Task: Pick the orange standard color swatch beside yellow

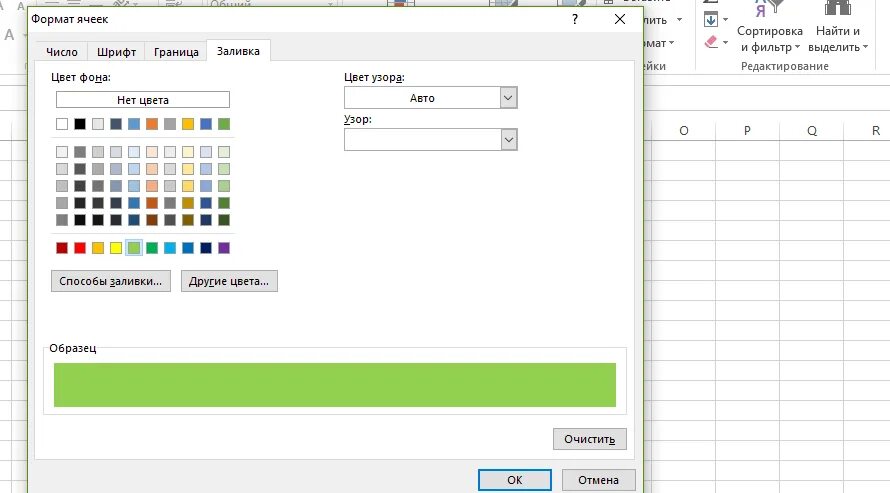Action: pyautogui.click(x=98, y=248)
